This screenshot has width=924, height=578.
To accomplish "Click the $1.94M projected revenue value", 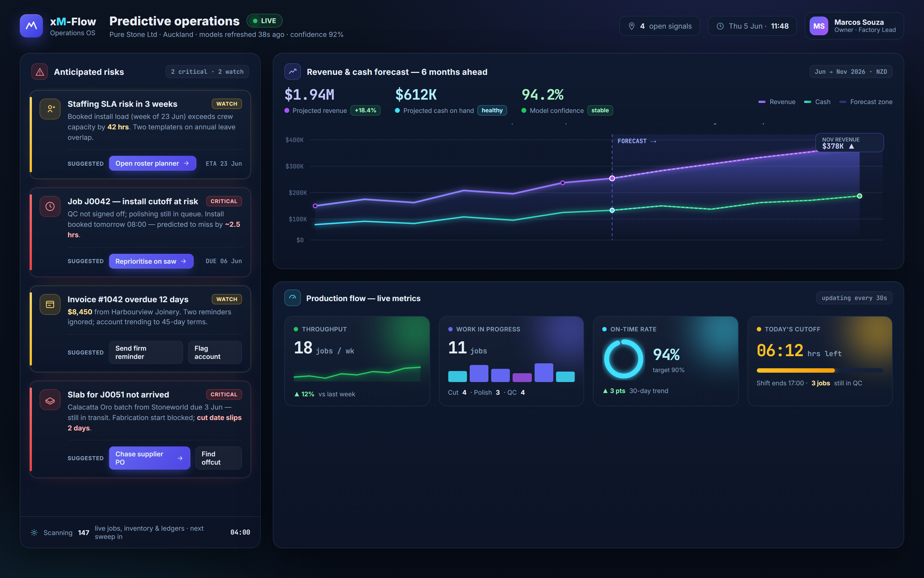I will click(x=310, y=94).
